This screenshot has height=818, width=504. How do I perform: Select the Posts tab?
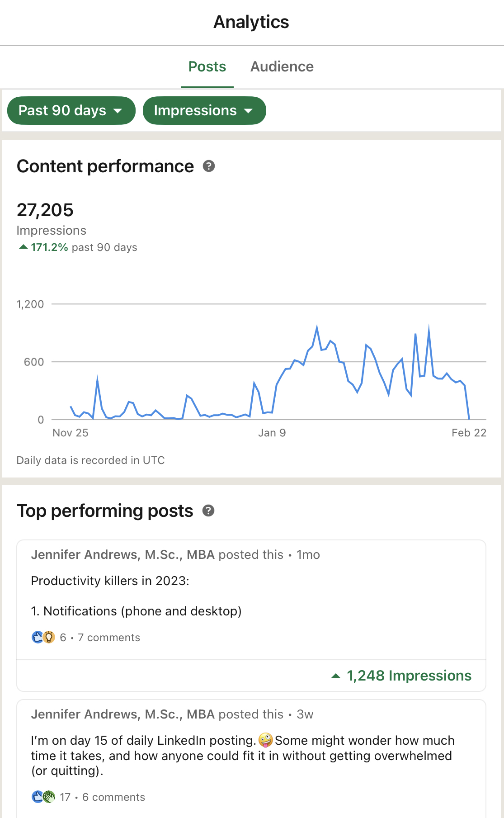click(207, 66)
